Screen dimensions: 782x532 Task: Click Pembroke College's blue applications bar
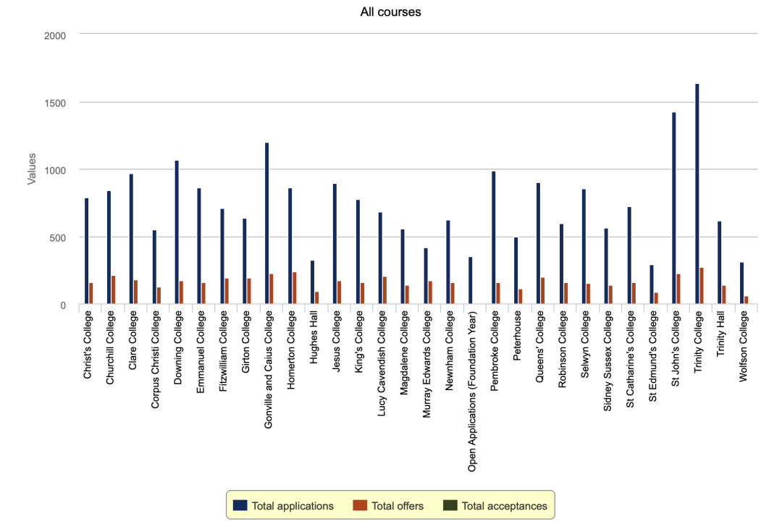tap(493, 238)
